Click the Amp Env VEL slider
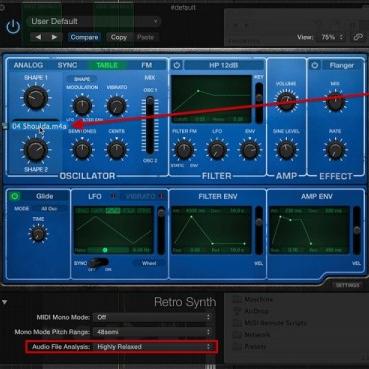This screenshot has height=369, width=369. pyautogui.click(x=357, y=230)
